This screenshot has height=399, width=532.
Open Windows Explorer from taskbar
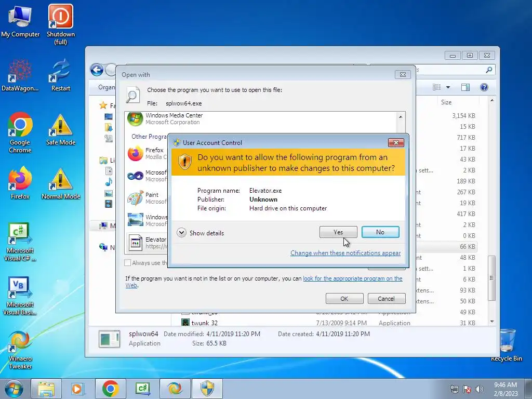pyautogui.click(x=46, y=389)
